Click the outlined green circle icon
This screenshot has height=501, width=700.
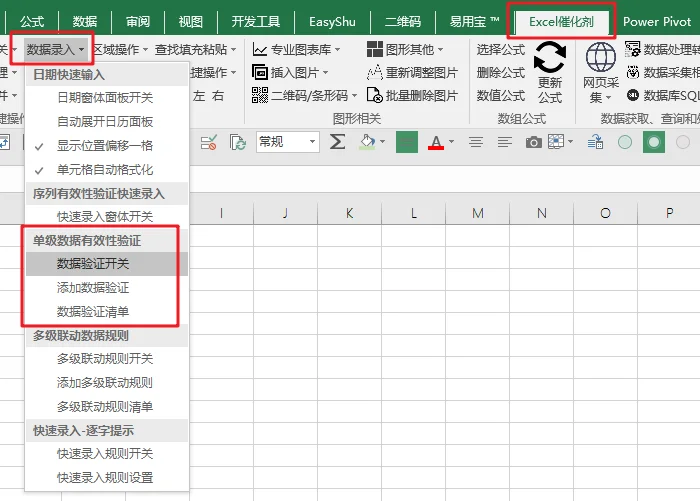point(625,142)
